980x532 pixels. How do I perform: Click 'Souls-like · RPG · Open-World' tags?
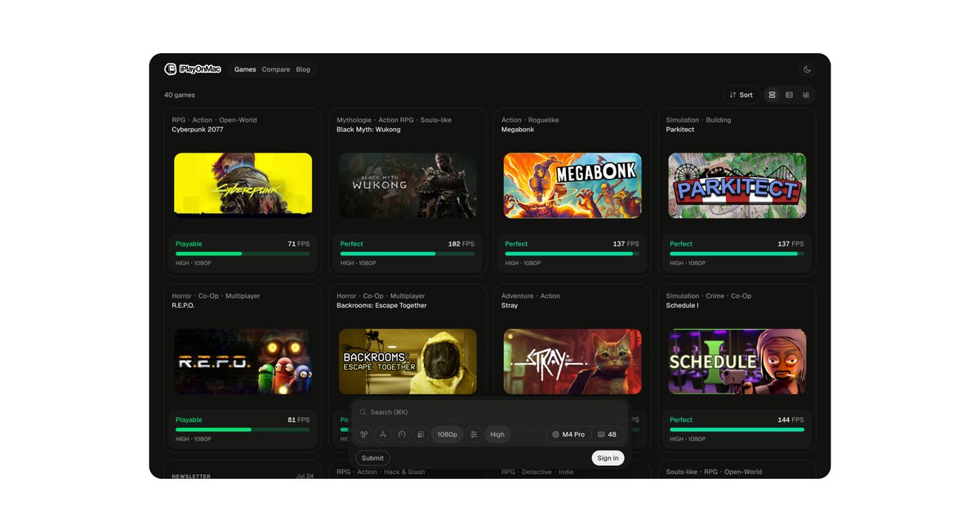[714, 472]
